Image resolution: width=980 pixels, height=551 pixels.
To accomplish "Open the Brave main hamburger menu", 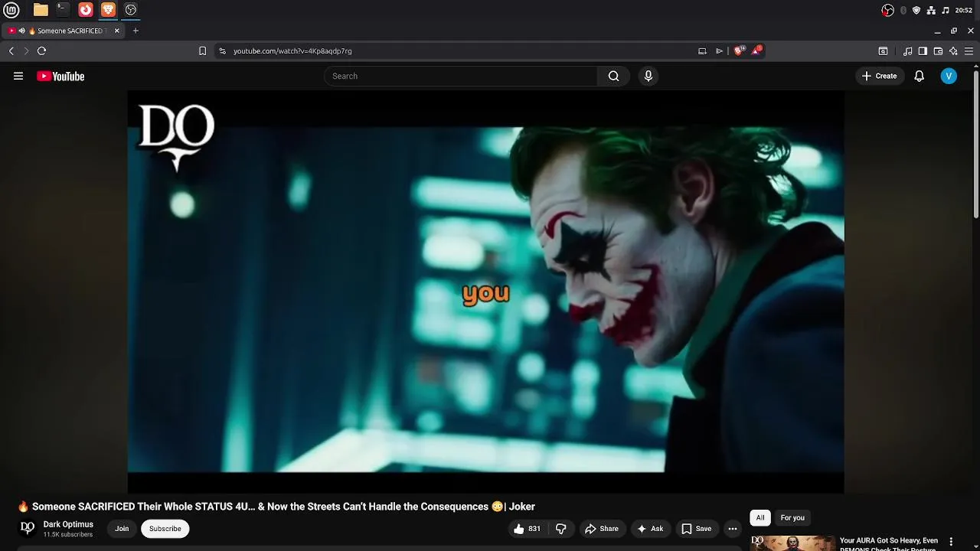I will 969,51.
